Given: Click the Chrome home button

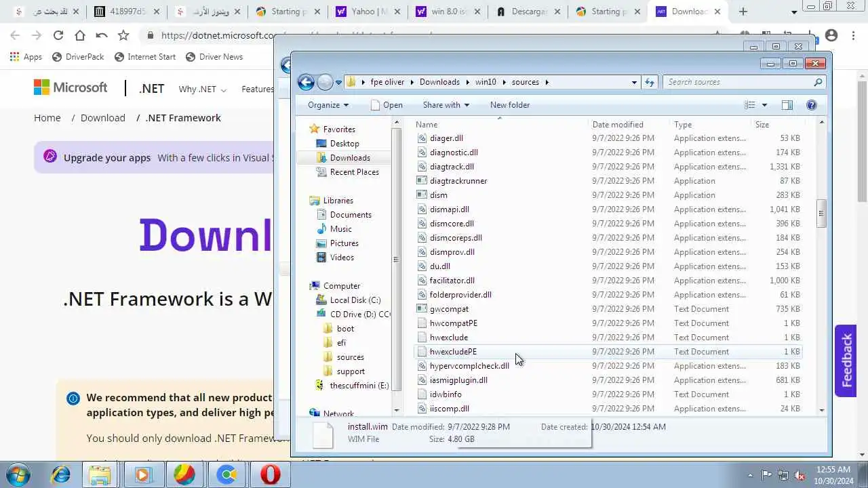Looking at the screenshot, I should point(79,35).
